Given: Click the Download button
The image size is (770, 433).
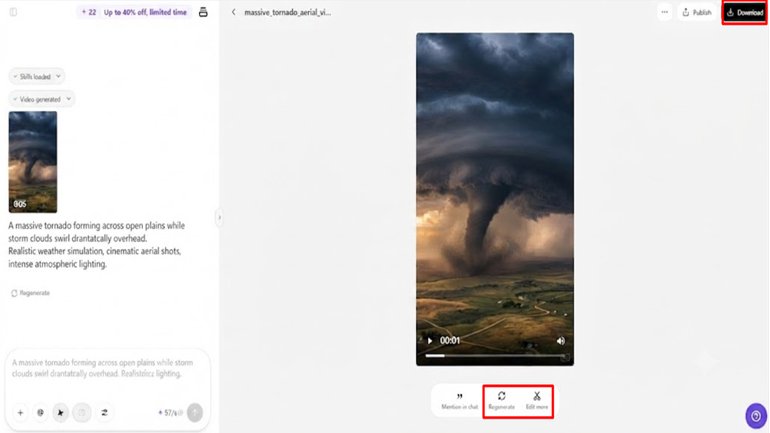Looking at the screenshot, I should (x=744, y=13).
